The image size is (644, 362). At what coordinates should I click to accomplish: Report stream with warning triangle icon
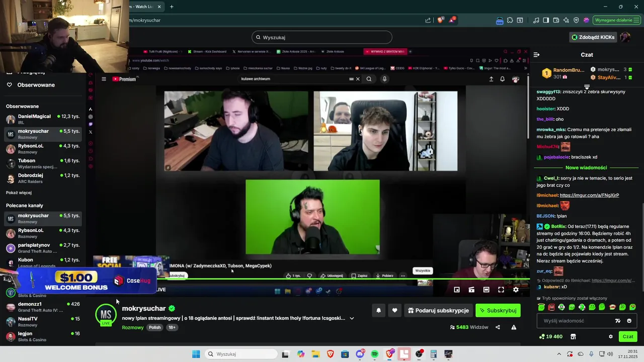click(x=514, y=327)
